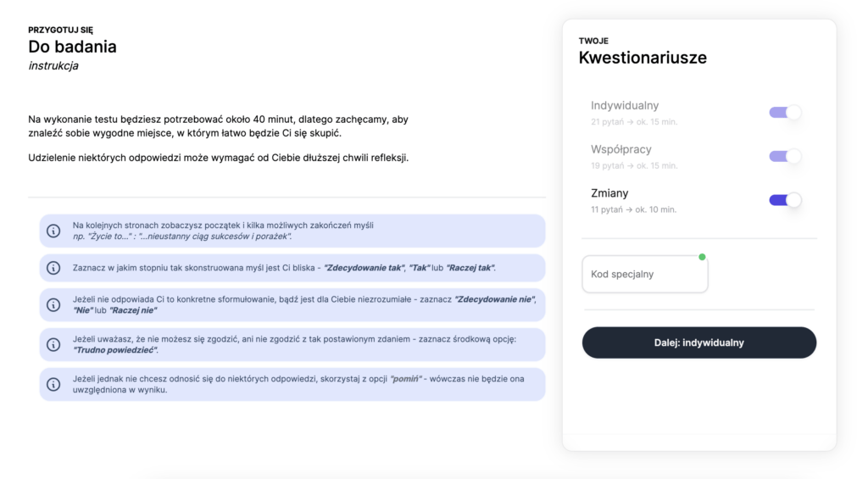Click the 'instrukcja' subtitle text

click(53, 66)
